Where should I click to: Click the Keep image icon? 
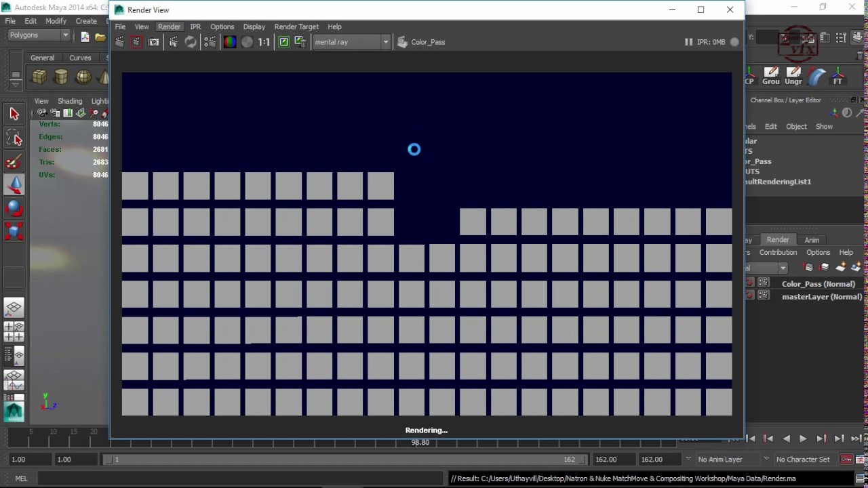(284, 42)
